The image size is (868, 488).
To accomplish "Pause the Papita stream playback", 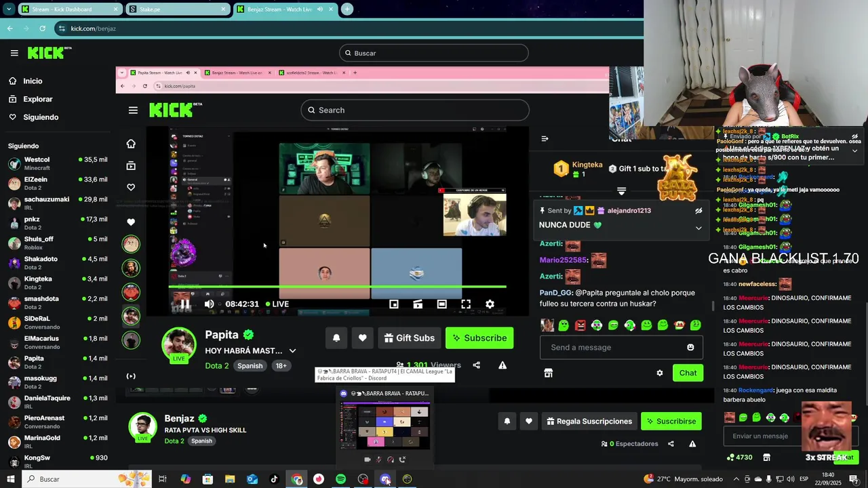I will (184, 304).
